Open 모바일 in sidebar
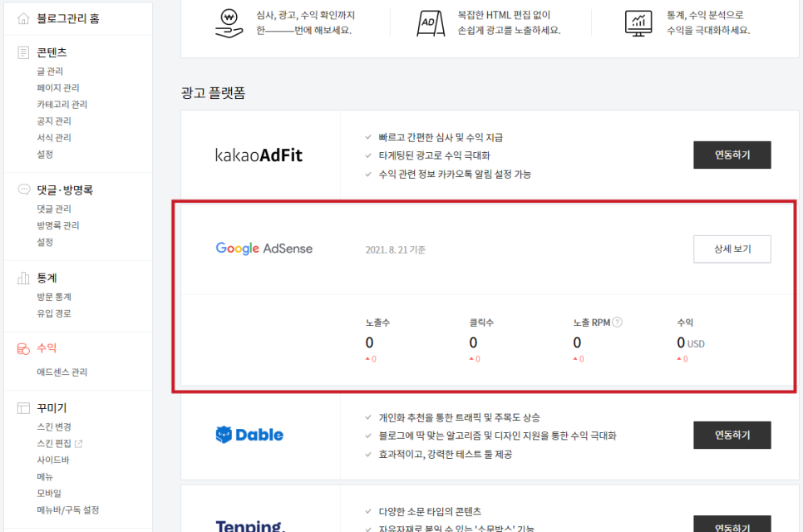The height and width of the screenshot is (532, 803). point(49,493)
